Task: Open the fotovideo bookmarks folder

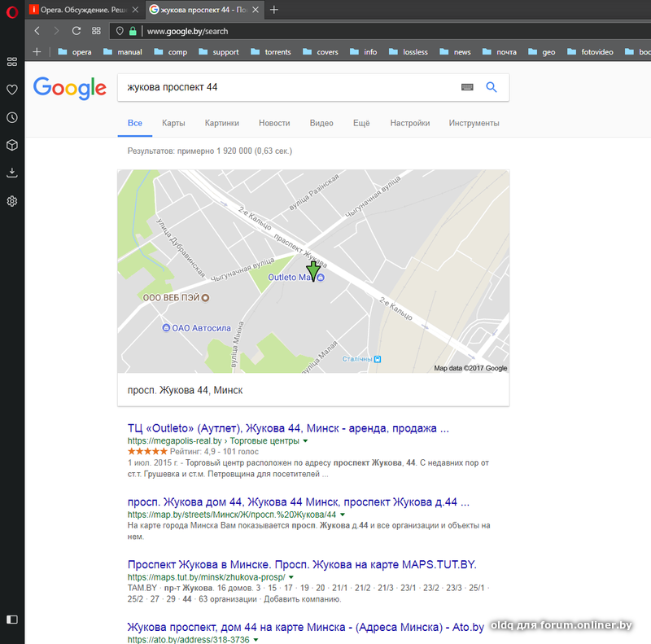Action: click(591, 52)
